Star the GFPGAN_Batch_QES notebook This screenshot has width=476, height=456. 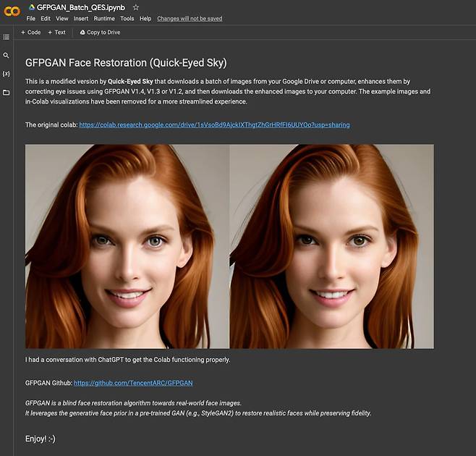click(x=136, y=7)
